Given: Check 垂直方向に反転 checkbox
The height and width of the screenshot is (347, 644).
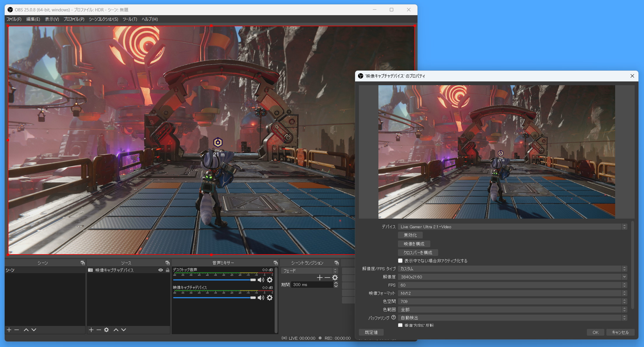Looking at the screenshot, I should (x=400, y=325).
